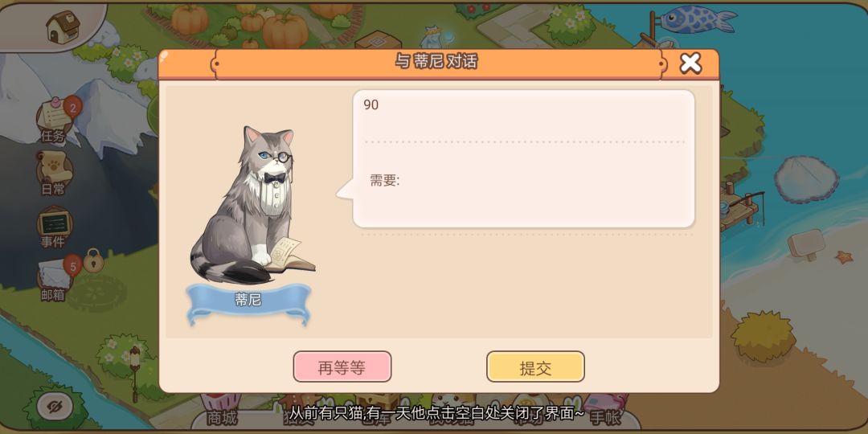The width and height of the screenshot is (868, 434).
Task: Tap the wooden signpost on the beach
Action: pyautogui.click(x=807, y=244)
